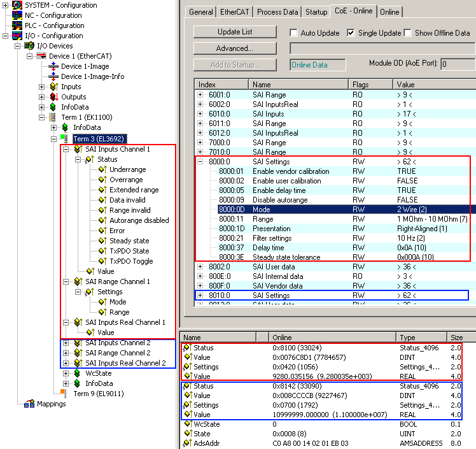Click the red Outputs icon in tree

[53, 97]
